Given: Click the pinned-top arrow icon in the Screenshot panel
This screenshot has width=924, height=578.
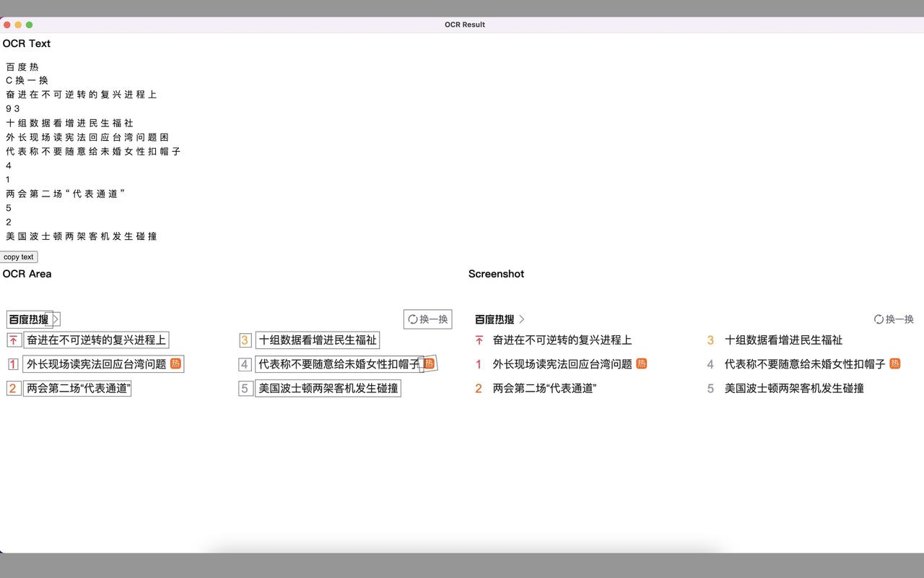Looking at the screenshot, I should tap(478, 340).
